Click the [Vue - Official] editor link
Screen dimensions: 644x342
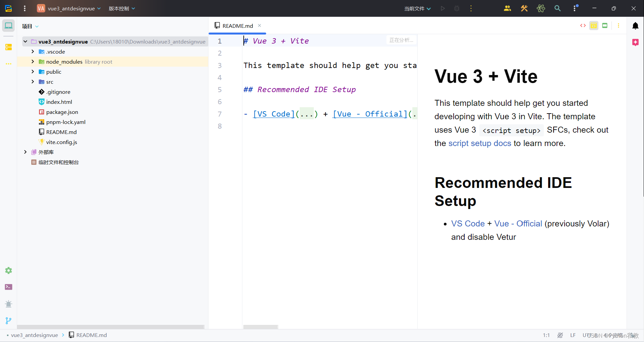[x=370, y=114]
